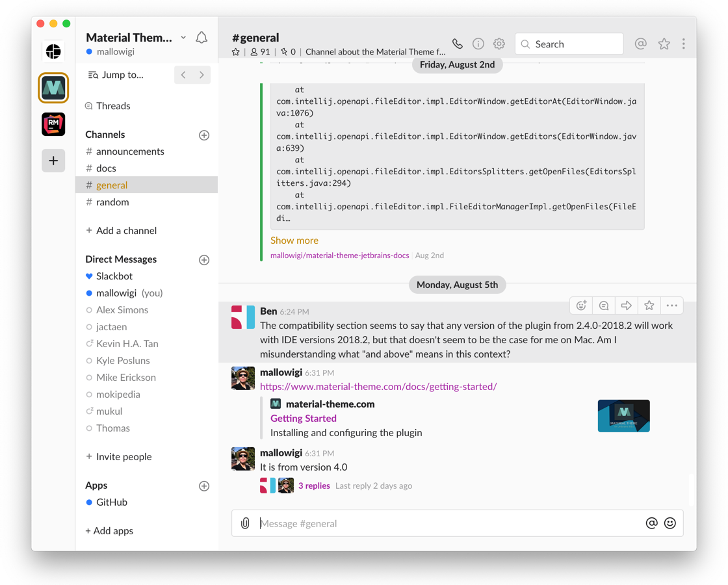This screenshot has height=585, width=728.
Task: Open the Monday, August 5th date menu
Action: (458, 285)
